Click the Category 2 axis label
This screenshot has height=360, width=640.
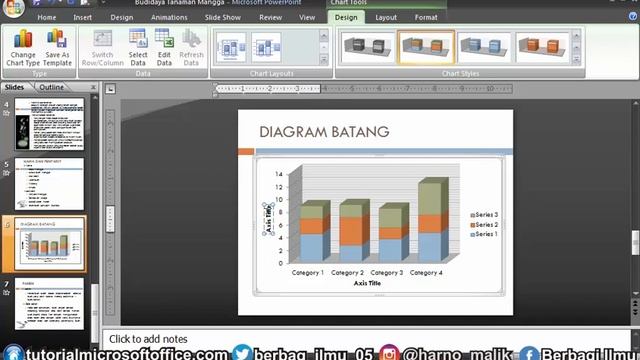tap(347, 273)
